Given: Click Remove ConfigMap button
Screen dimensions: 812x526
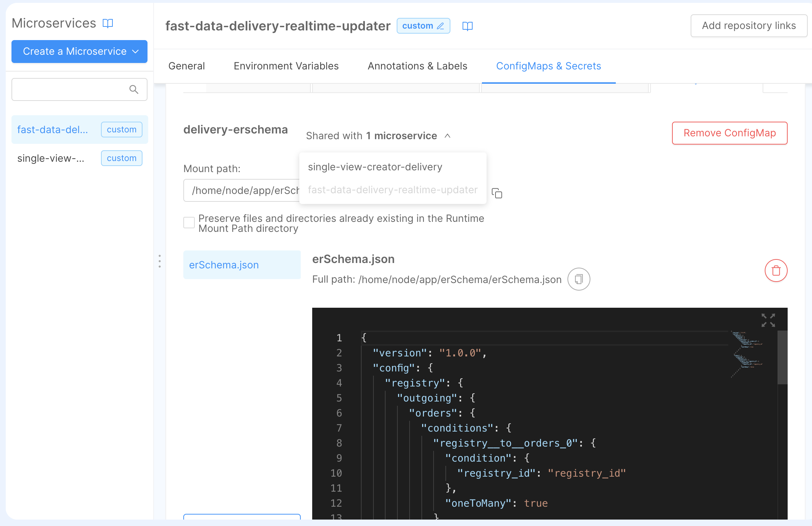Looking at the screenshot, I should coord(729,133).
